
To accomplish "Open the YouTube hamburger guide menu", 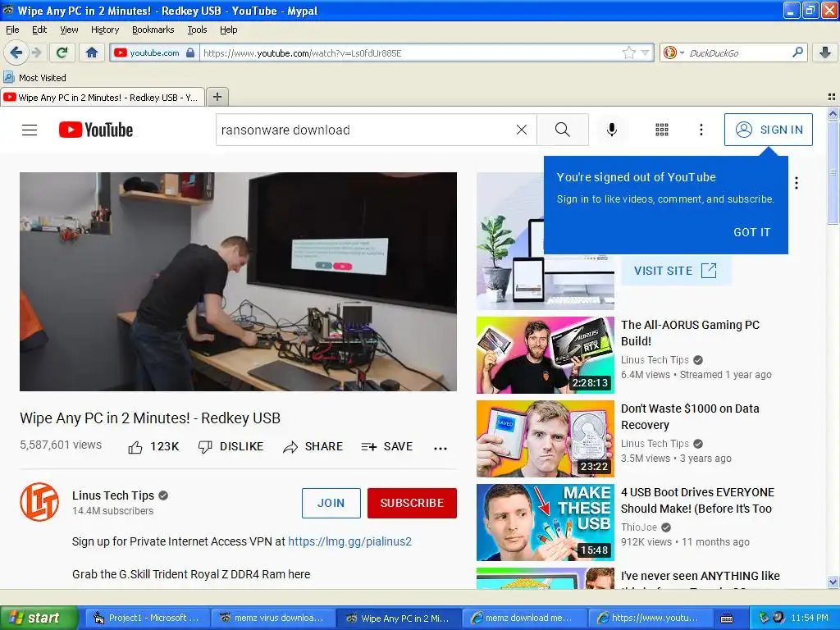I will coord(30,130).
